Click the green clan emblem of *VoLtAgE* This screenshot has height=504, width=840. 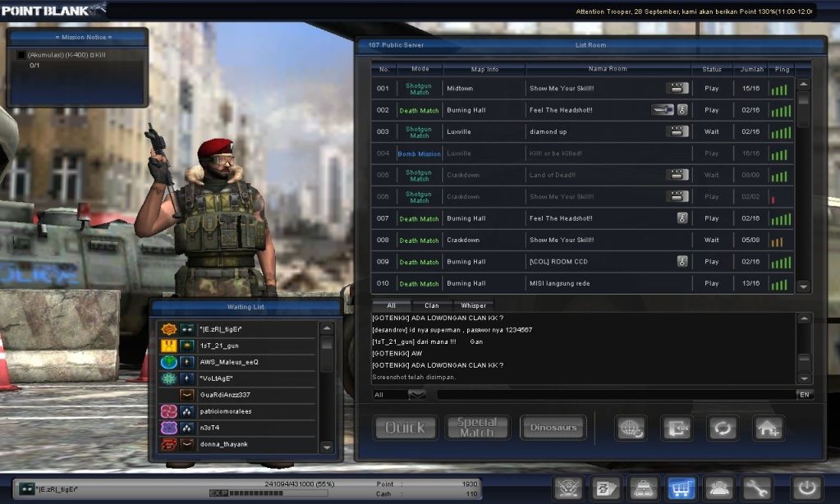point(169,378)
